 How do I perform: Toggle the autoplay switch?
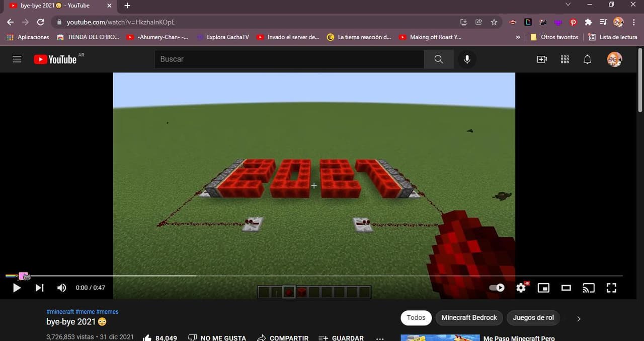click(x=497, y=288)
